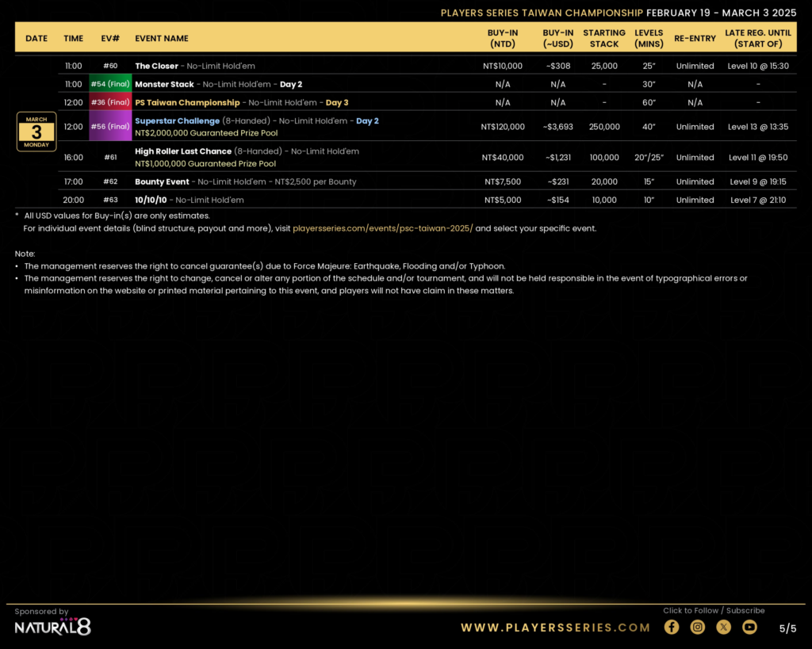The height and width of the screenshot is (649, 812).
Task: Click the LATE REG. UNTIL column header
Action: point(758,38)
